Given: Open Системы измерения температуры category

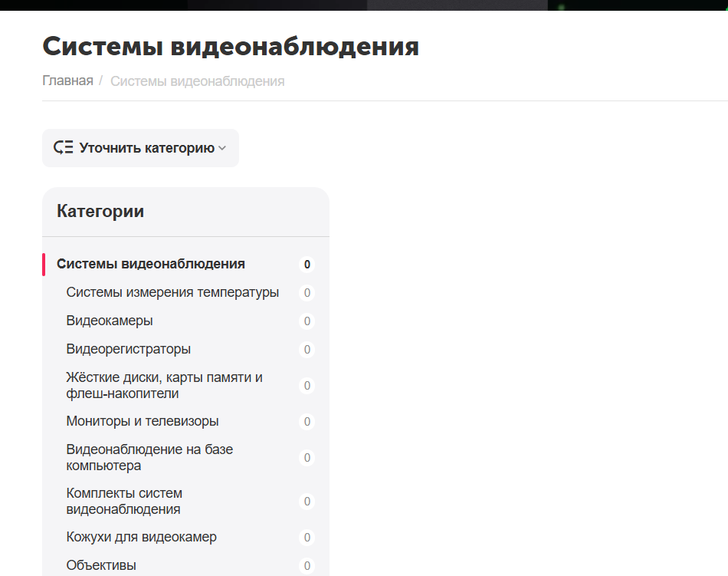Looking at the screenshot, I should [172, 292].
